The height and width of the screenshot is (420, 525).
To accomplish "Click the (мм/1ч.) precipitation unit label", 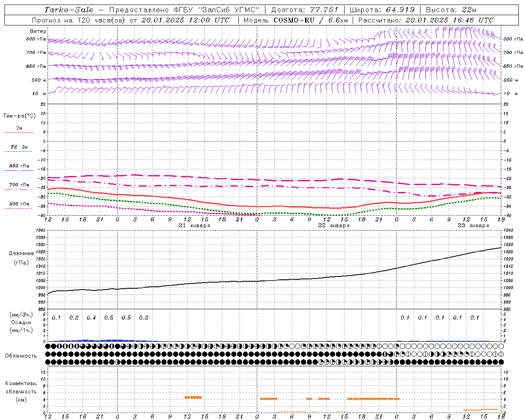I will coord(21,330).
